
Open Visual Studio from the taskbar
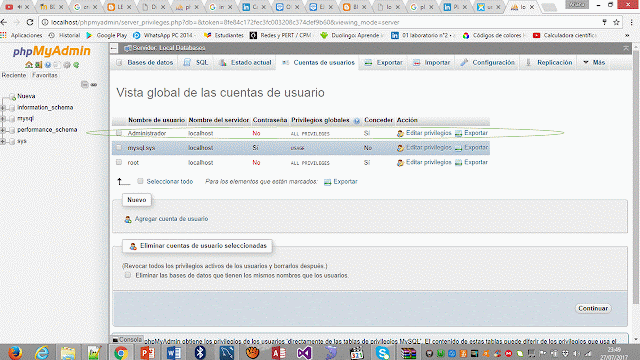(x=304, y=352)
